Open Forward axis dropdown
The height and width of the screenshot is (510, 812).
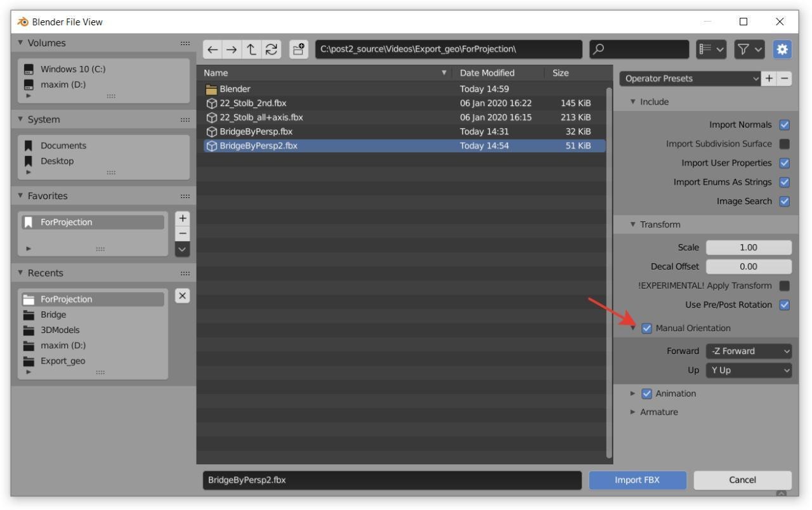tap(749, 351)
